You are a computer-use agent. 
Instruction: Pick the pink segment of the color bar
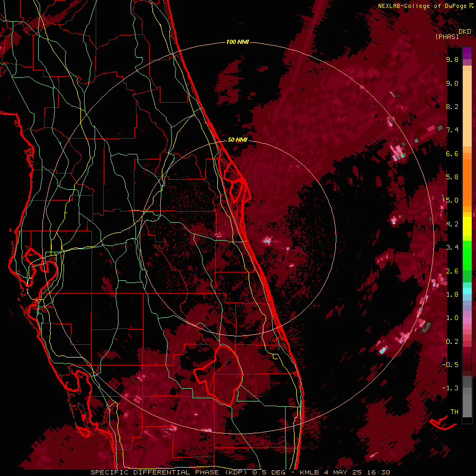coord(467,321)
